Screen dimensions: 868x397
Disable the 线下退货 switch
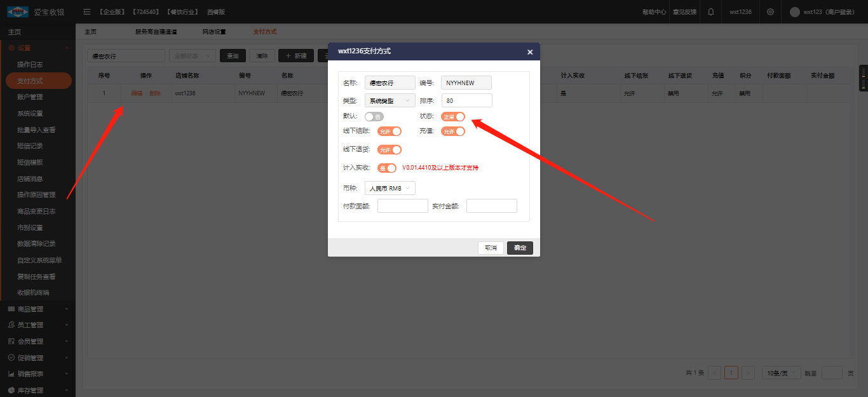390,150
